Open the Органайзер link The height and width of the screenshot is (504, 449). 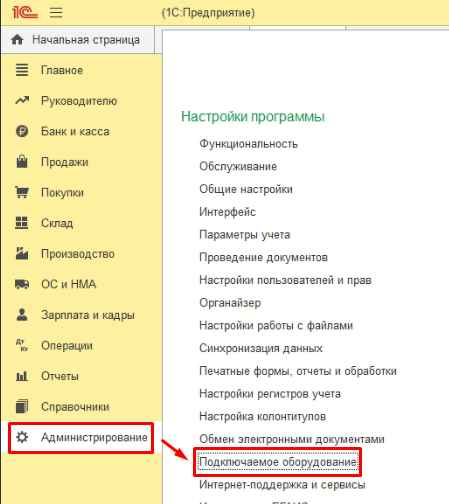tap(230, 303)
